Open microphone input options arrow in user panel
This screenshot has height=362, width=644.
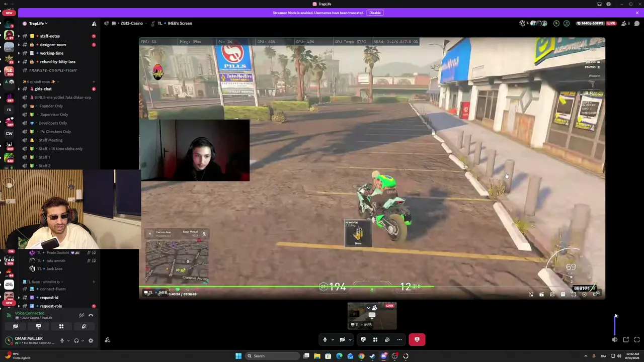point(68,340)
